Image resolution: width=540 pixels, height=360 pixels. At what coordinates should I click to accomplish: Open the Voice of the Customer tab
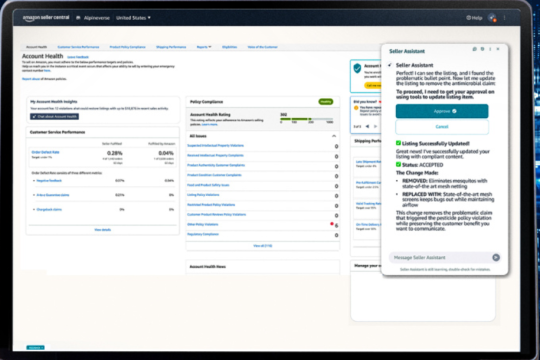click(x=262, y=47)
